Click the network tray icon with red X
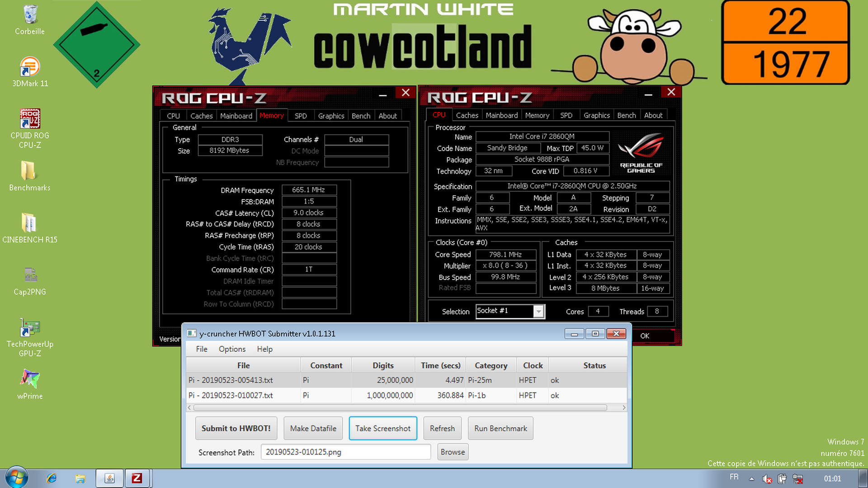 click(798, 479)
